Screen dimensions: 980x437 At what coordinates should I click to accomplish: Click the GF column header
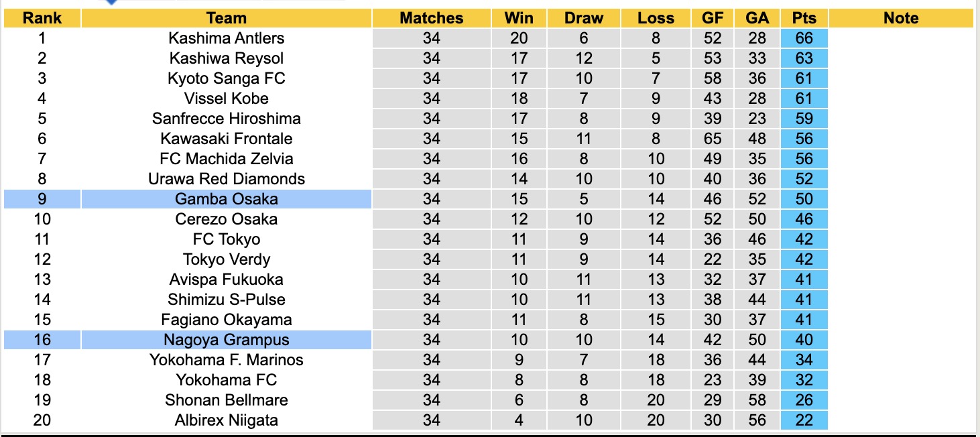tap(713, 18)
